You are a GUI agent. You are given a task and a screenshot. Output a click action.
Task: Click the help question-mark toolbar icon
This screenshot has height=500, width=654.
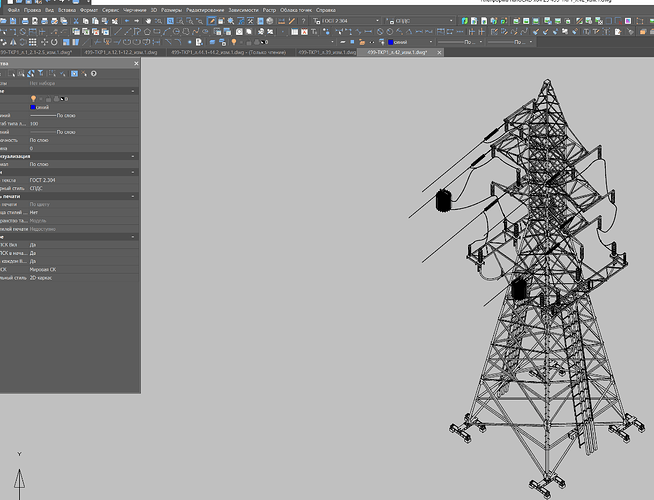303,21
